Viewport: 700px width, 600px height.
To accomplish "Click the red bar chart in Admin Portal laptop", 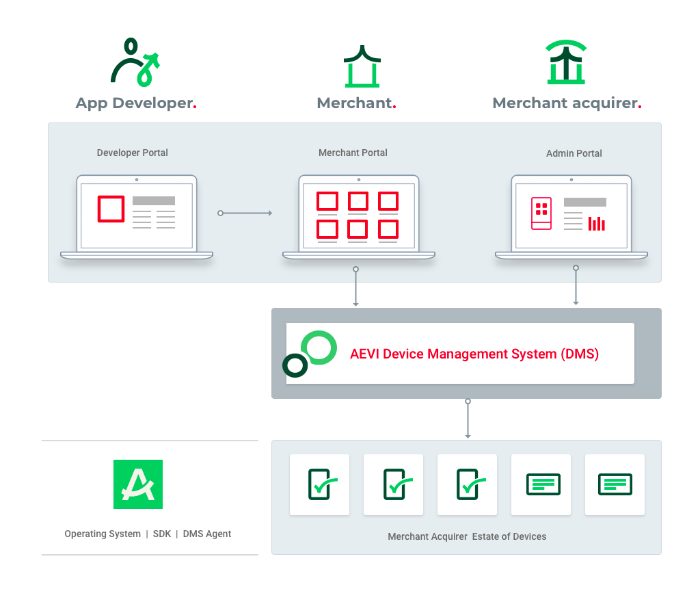I will (596, 224).
